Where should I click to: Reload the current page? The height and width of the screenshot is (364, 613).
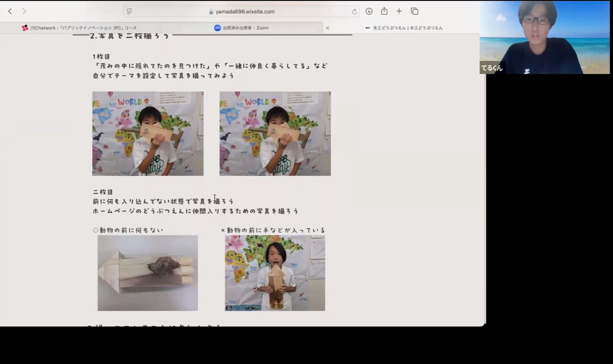tap(354, 12)
